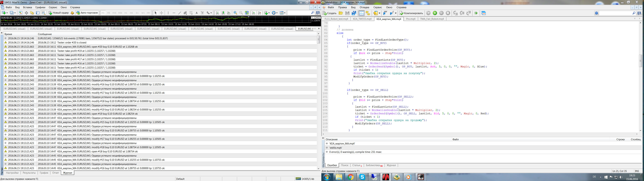Switch chart to candlestick mode

tap(223, 13)
